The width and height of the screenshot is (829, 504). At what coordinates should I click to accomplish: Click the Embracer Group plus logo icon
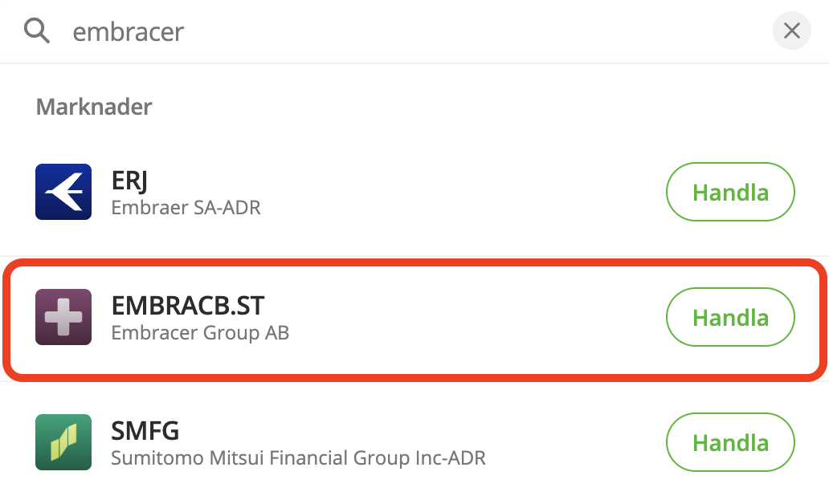click(x=63, y=317)
